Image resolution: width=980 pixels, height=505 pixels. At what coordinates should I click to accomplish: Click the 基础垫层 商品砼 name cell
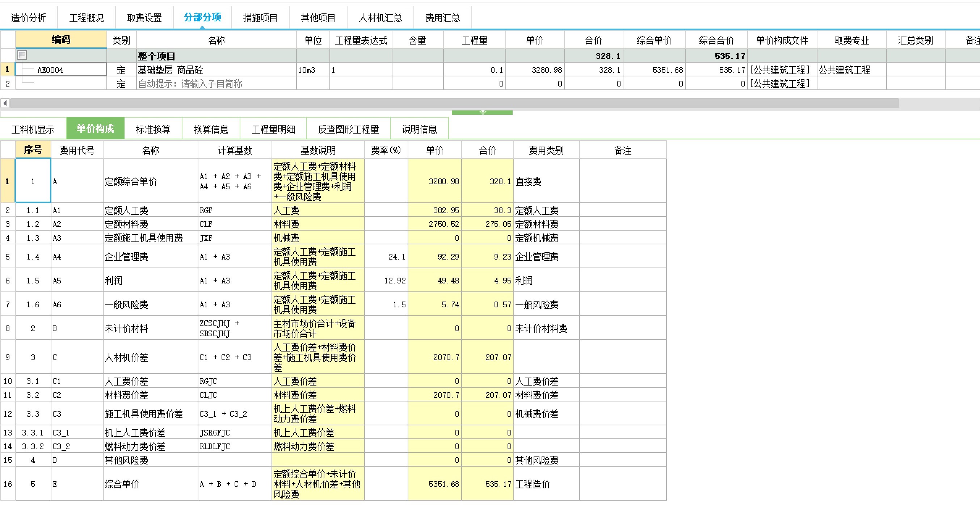point(216,70)
